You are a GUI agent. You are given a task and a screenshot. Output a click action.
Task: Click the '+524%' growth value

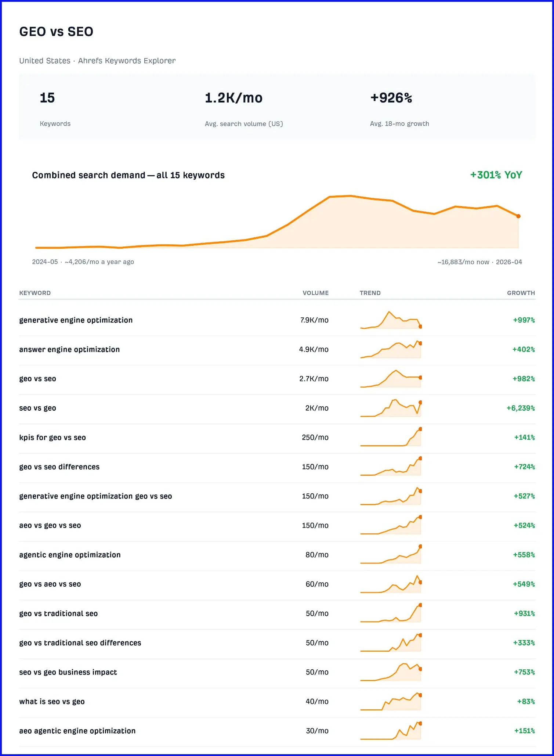pyautogui.click(x=524, y=526)
